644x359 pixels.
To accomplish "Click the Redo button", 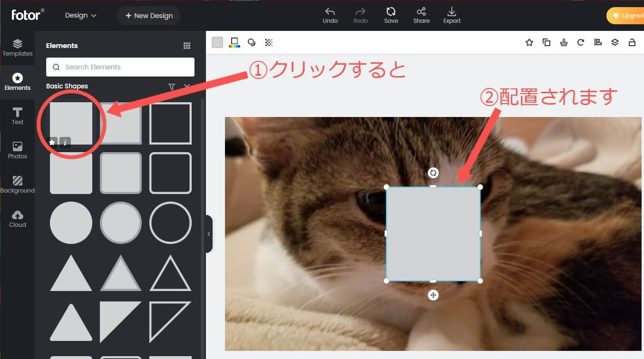I will [x=361, y=15].
